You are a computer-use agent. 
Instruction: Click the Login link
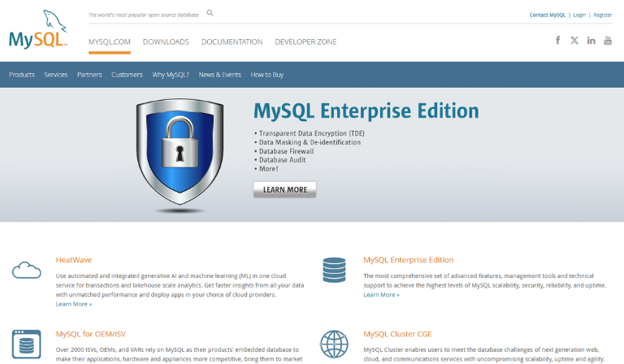(579, 15)
